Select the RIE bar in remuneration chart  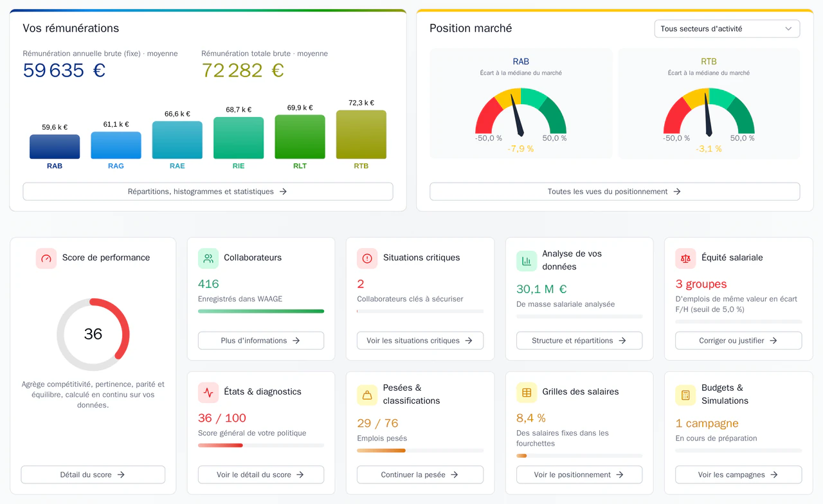click(239, 138)
